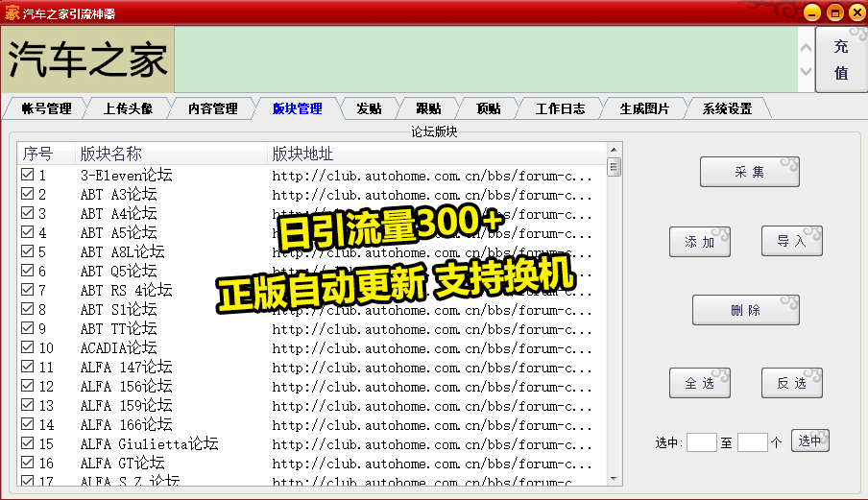Screen dimensions: 868x500
Task: Click the 导入 import button
Action: coord(791,241)
